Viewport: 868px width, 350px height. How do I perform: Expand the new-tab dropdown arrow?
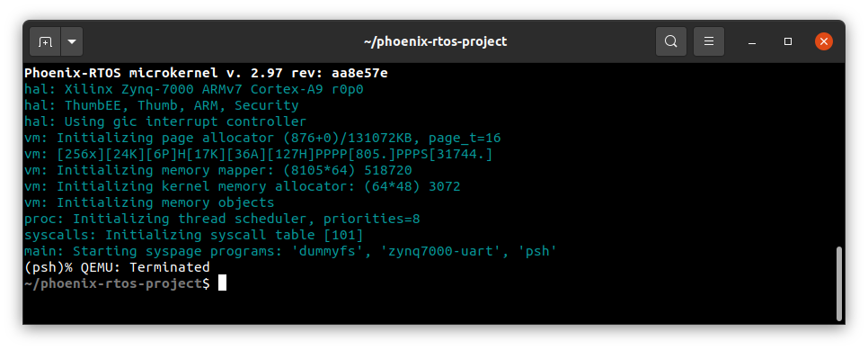pyautogui.click(x=72, y=41)
